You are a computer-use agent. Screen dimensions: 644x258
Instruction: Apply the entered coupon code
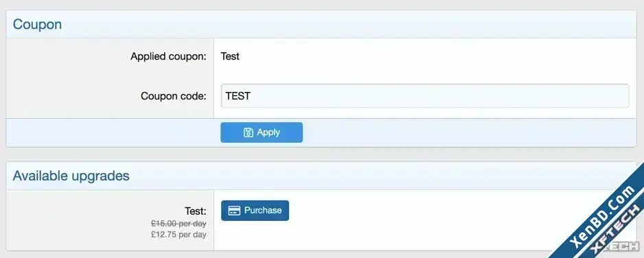click(262, 132)
